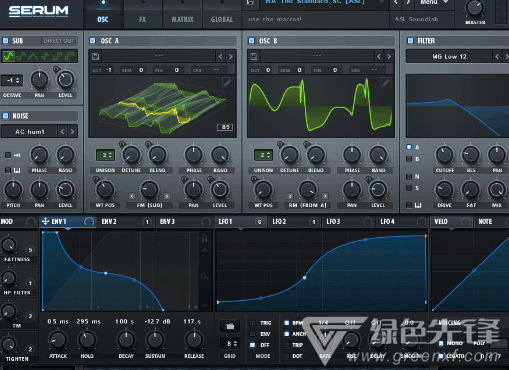Open LFO shape folder icon
The height and width of the screenshot is (370, 509).
[230, 326]
